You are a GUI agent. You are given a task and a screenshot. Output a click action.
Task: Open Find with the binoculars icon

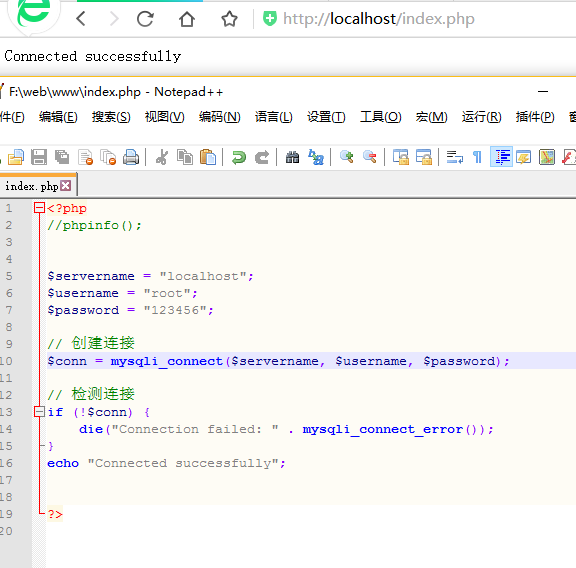coord(292,157)
